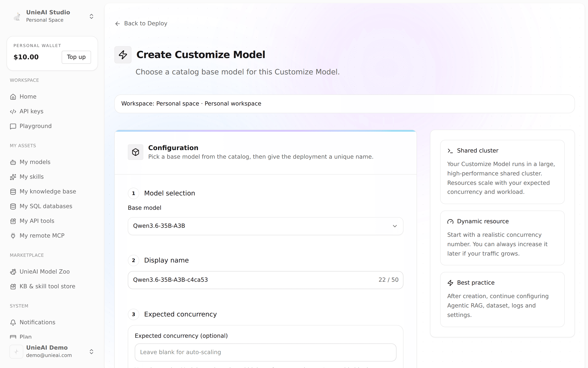Click the My models robot icon
588x368 pixels.
(x=13, y=162)
